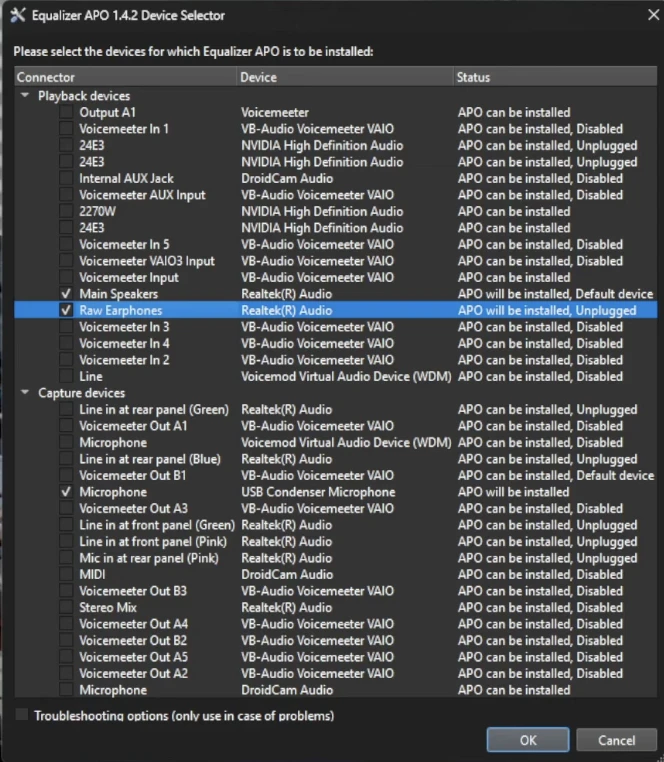
Task: Check the Voicemeeter AUX Input checkbox
Action: click(x=66, y=195)
